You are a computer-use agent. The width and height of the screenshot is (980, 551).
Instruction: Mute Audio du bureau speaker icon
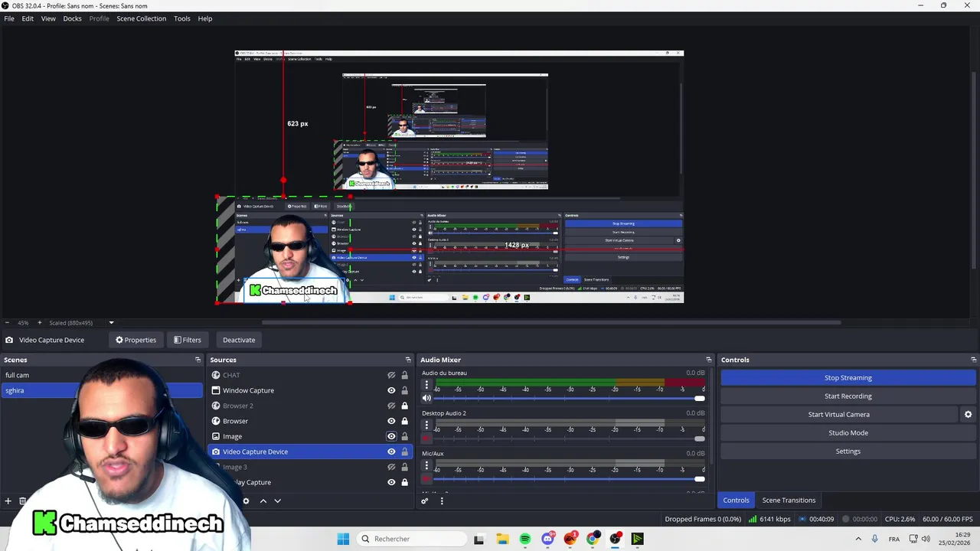(x=426, y=398)
